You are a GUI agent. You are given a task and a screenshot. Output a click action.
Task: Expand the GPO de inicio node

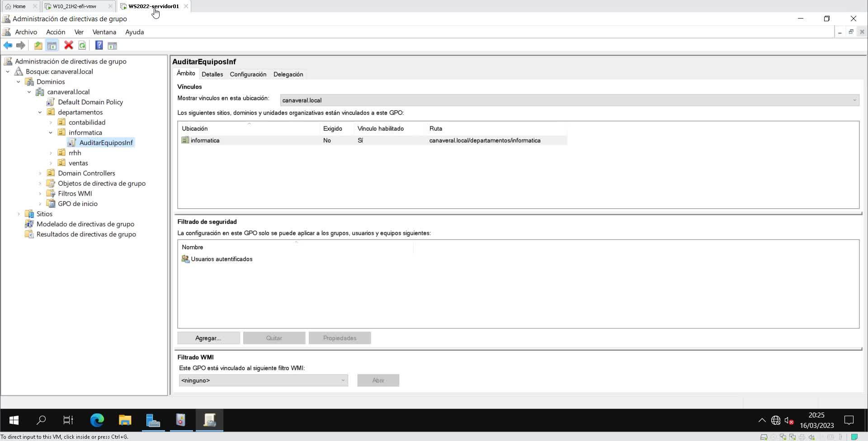[40, 204]
